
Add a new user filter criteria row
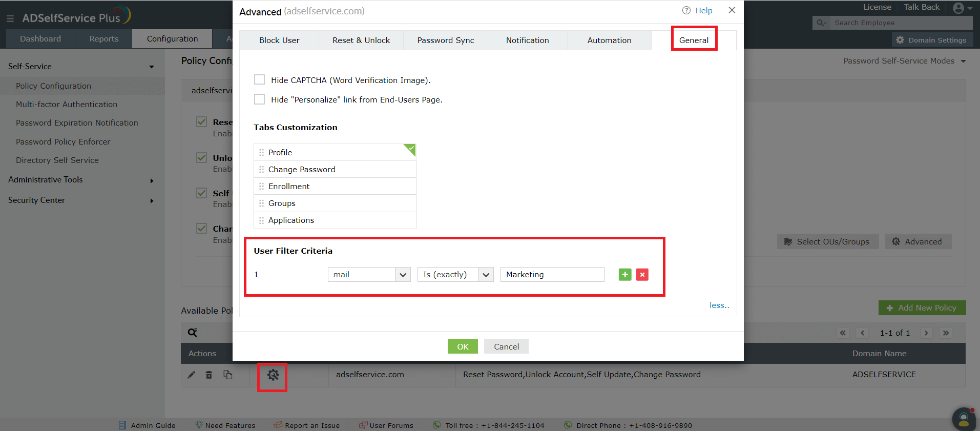tap(625, 275)
